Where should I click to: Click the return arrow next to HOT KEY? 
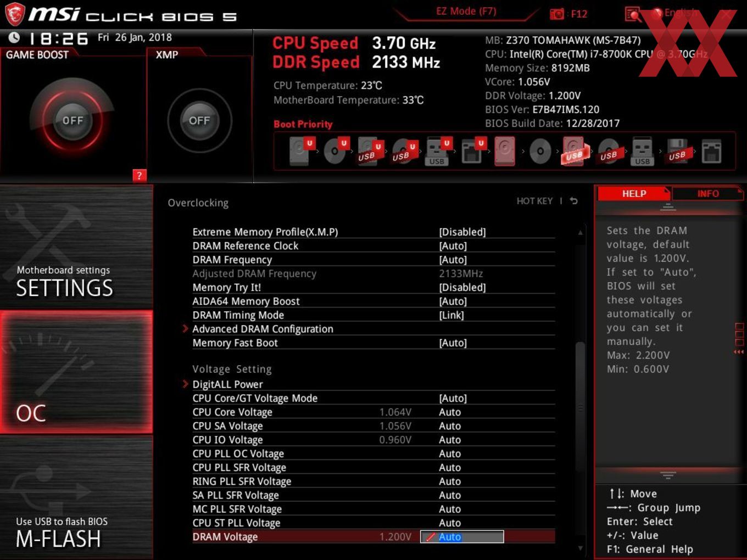tap(573, 201)
